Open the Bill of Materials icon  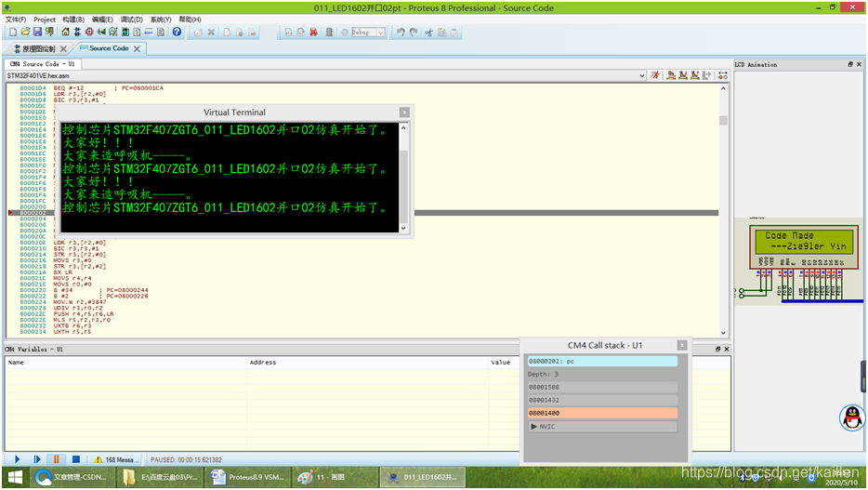137,33
